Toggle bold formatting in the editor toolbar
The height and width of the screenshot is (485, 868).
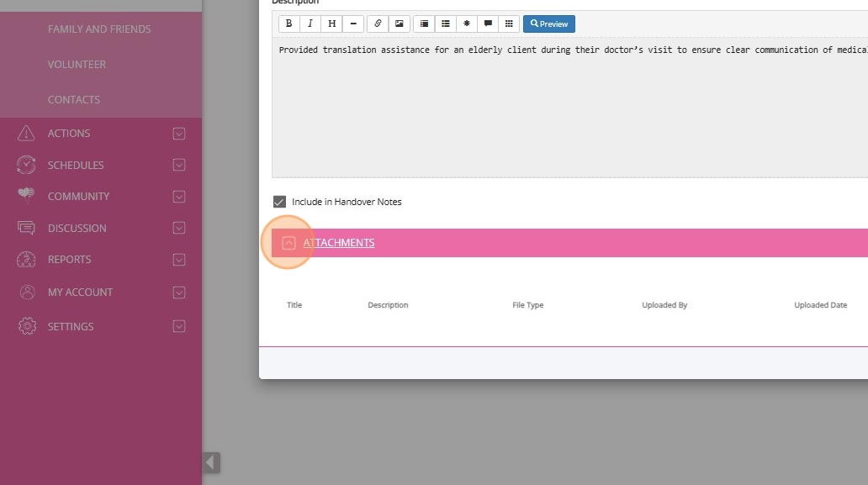coord(289,24)
